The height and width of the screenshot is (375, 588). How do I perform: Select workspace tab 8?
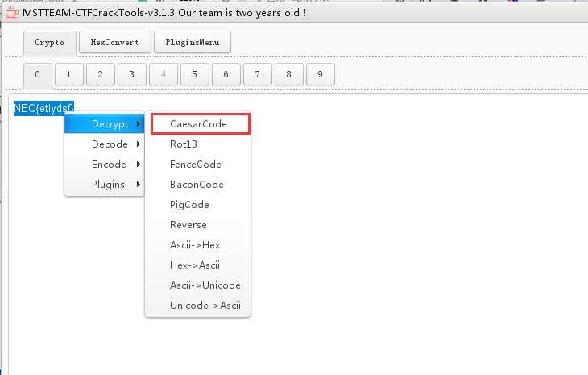pyautogui.click(x=289, y=74)
